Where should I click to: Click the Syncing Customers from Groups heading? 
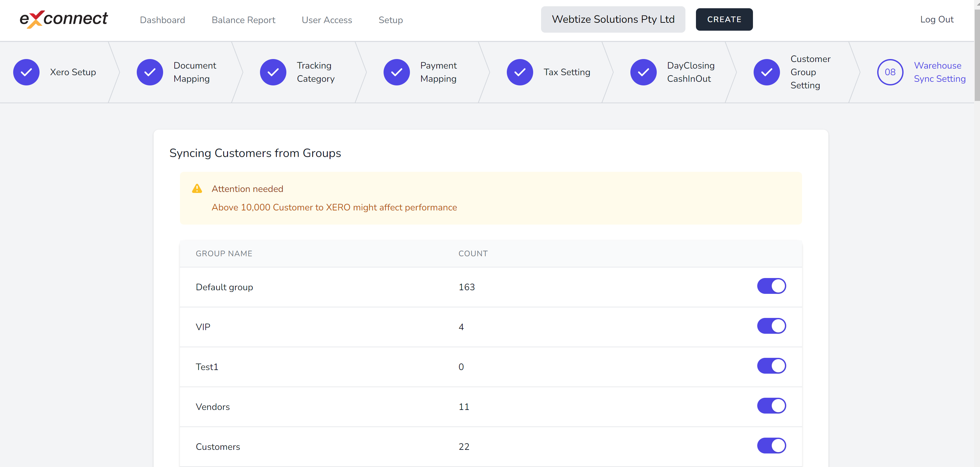[x=255, y=153]
